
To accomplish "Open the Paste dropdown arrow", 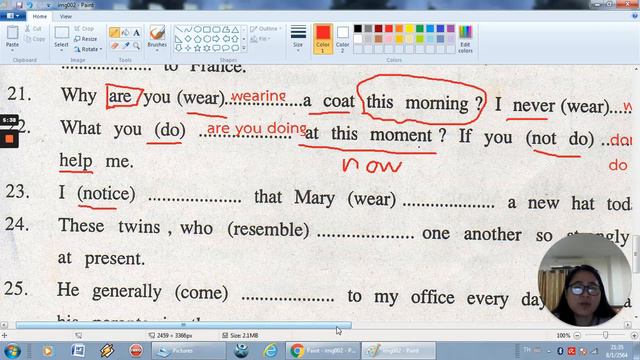I will point(12,50).
